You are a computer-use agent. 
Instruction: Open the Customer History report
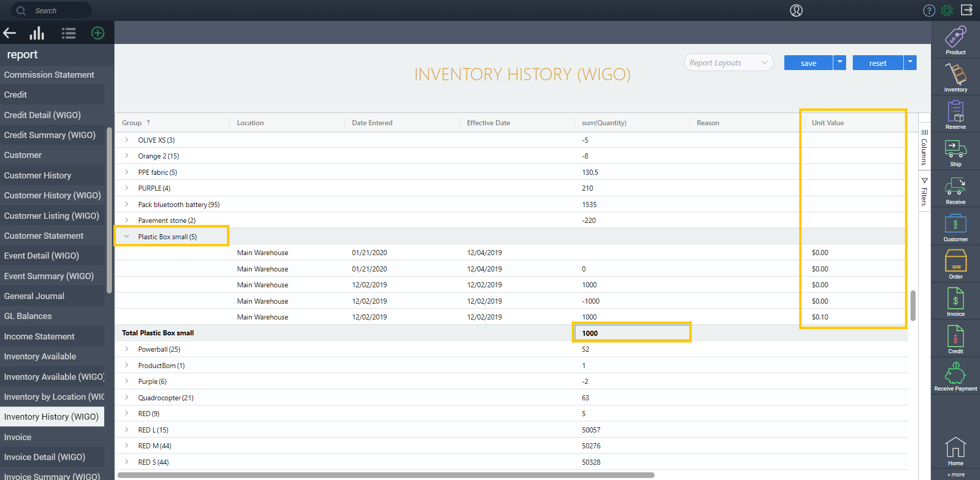click(x=52, y=175)
